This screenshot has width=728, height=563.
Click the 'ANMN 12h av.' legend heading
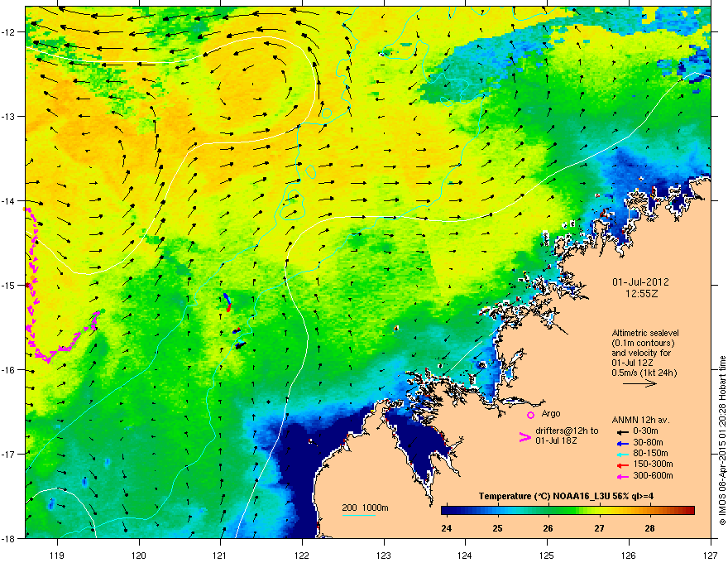[x=640, y=420]
